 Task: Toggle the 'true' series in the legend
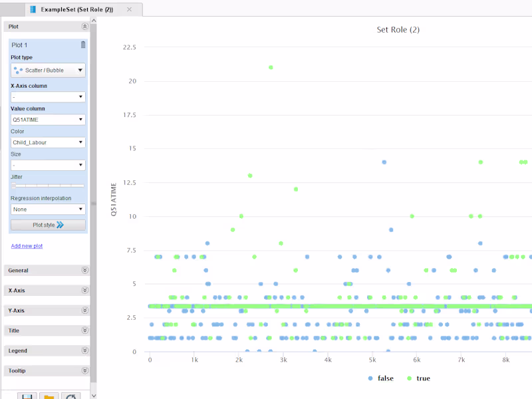click(x=419, y=378)
